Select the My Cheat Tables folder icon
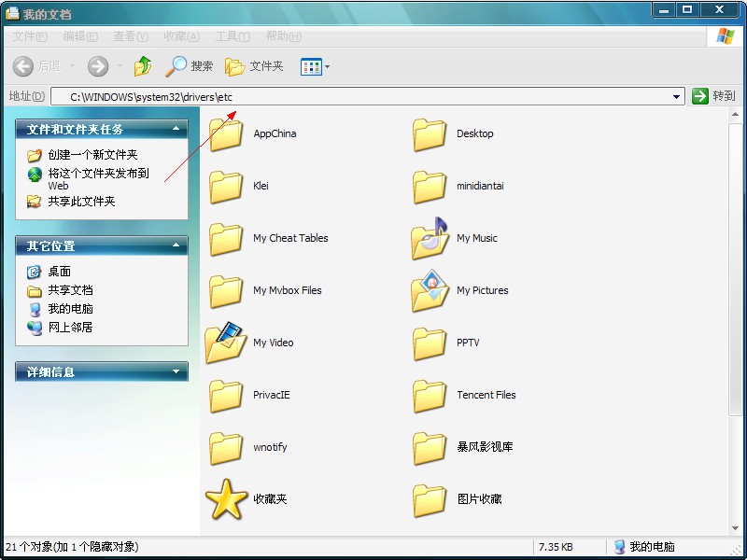 [x=226, y=239]
